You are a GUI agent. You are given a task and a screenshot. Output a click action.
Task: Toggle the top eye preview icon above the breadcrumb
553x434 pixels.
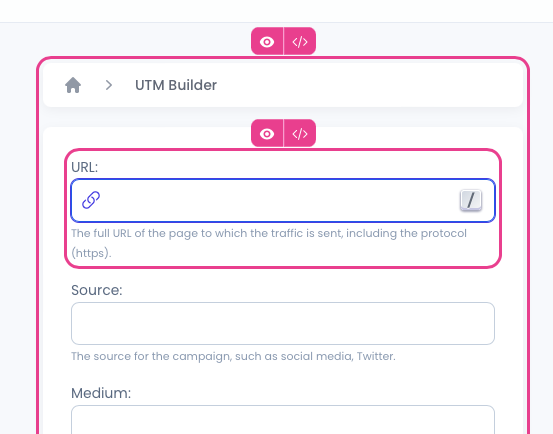pos(267,42)
